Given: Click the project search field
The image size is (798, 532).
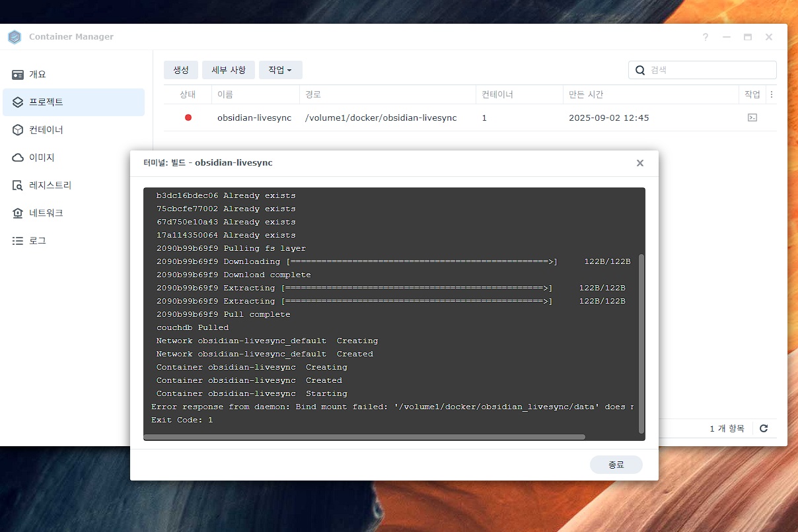Looking at the screenshot, I should coord(707,70).
